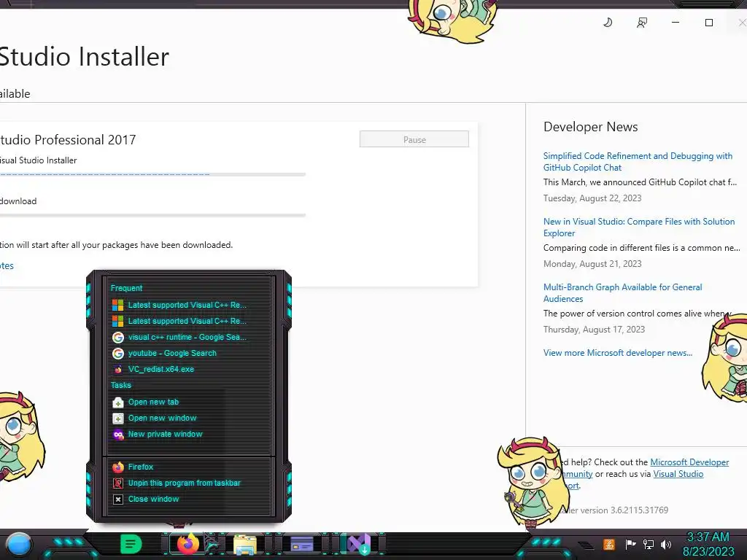Toggle the dark theme moon icon
747x560 pixels.
(608, 23)
